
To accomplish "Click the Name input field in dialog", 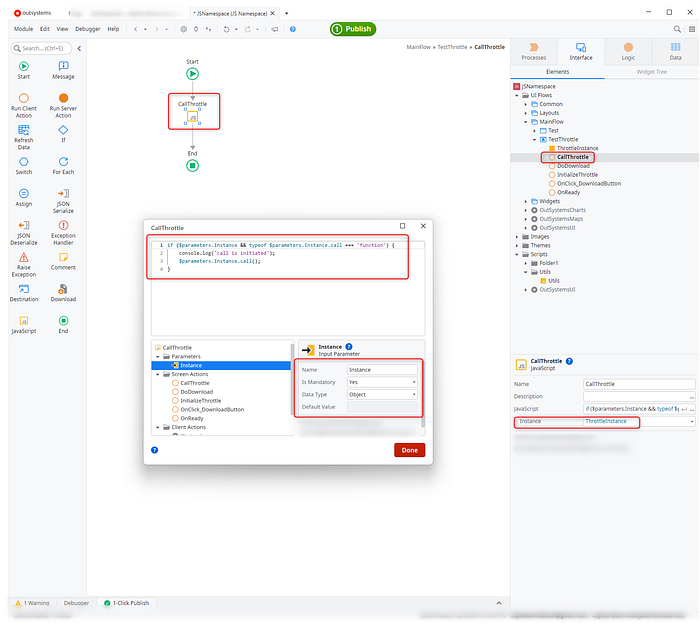I will click(381, 369).
